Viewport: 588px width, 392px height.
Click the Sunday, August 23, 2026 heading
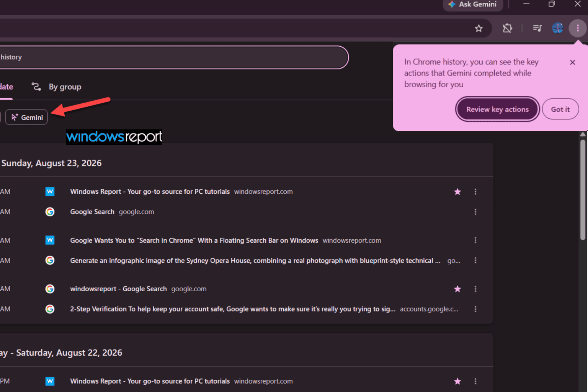tap(51, 163)
